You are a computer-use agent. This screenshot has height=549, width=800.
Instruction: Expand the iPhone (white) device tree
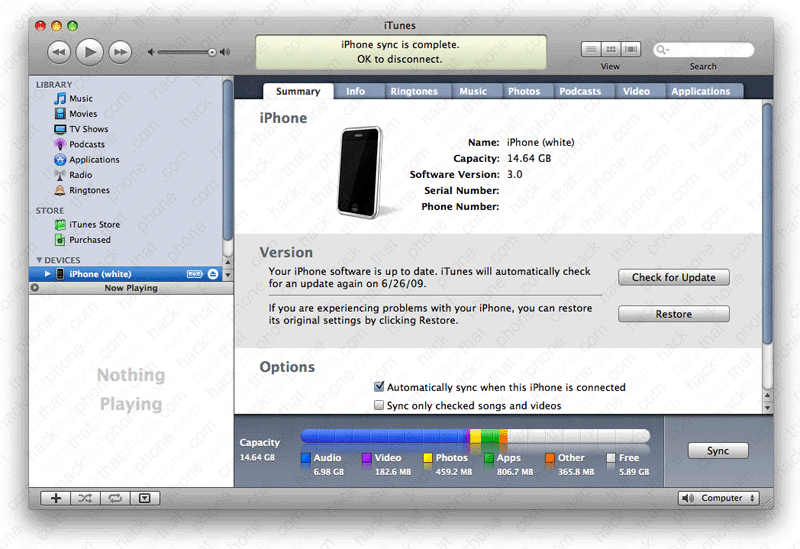47,274
